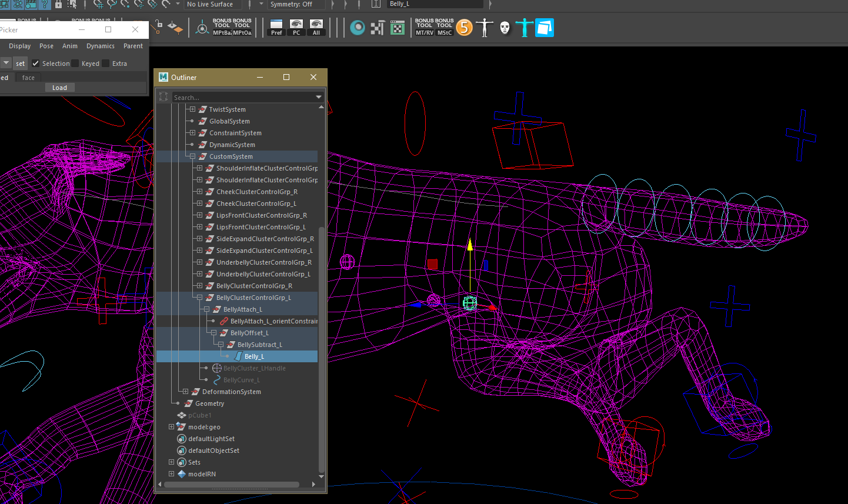Collapse the CustomSystem node
Image resolution: width=848 pixels, height=504 pixels.
pos(192,156)
